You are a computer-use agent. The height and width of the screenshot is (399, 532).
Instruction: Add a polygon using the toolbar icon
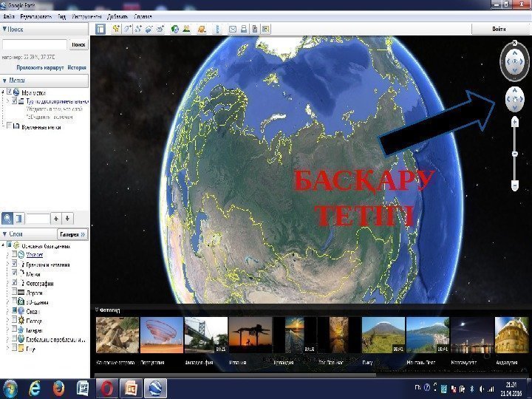(x=127, y=29)
